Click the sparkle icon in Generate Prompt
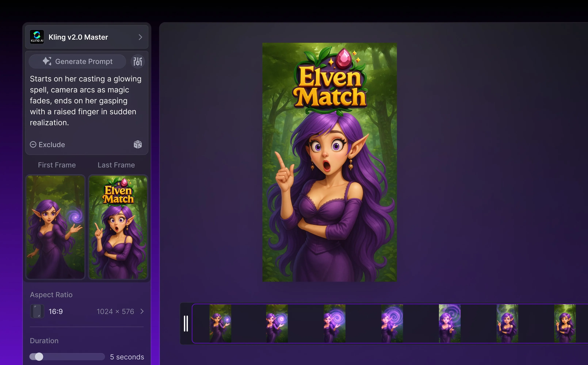This screenshot has height=365, width=588. (x=47, y=61)
